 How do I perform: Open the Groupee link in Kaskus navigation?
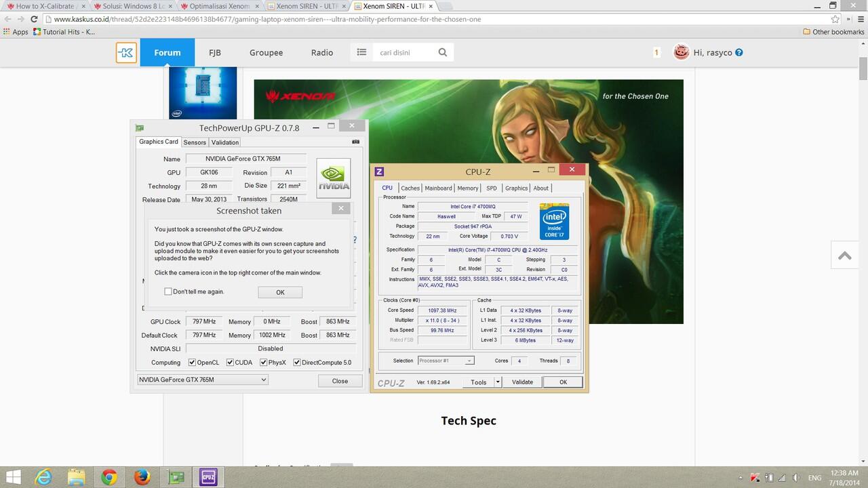click(266, 52)
